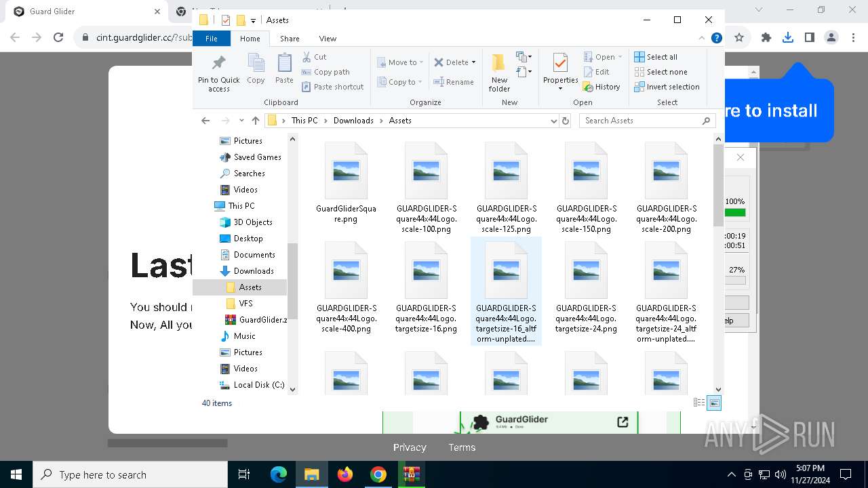Select GUARDGLIDER scale-200.png file

pos(666,188)
